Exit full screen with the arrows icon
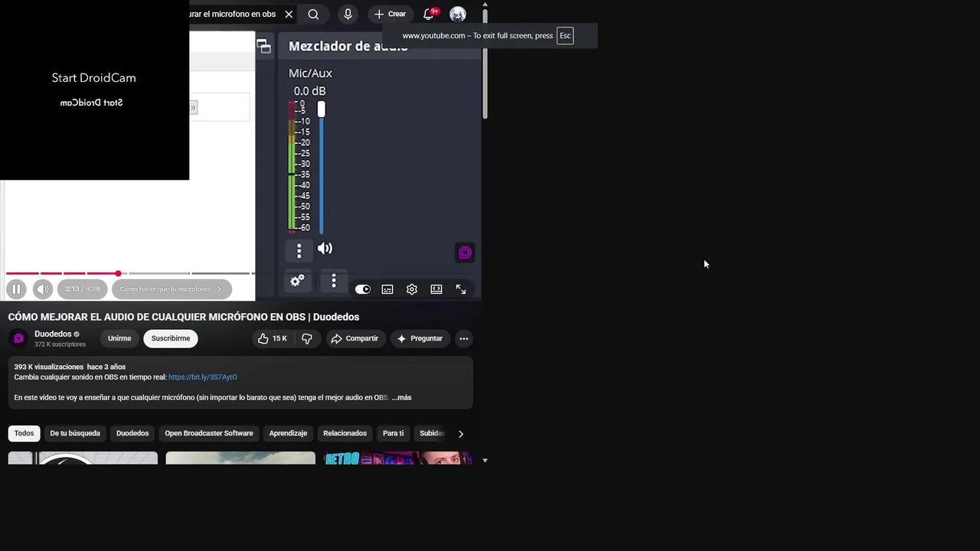980x551 pixels. (461, 289)
